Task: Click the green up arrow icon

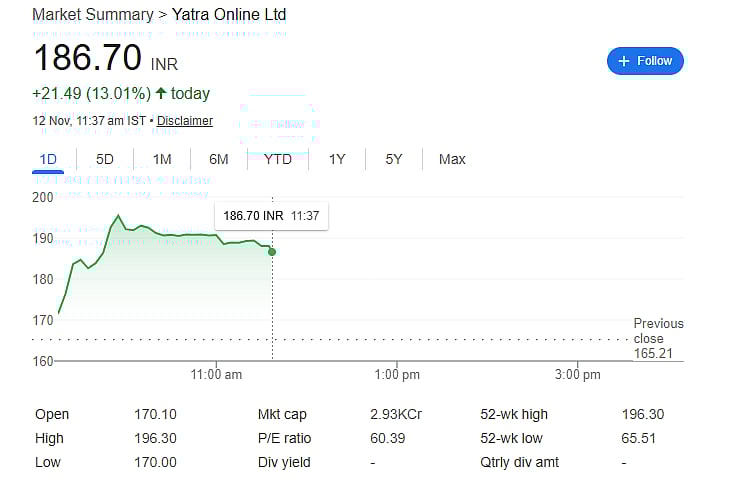Action: 160,94
